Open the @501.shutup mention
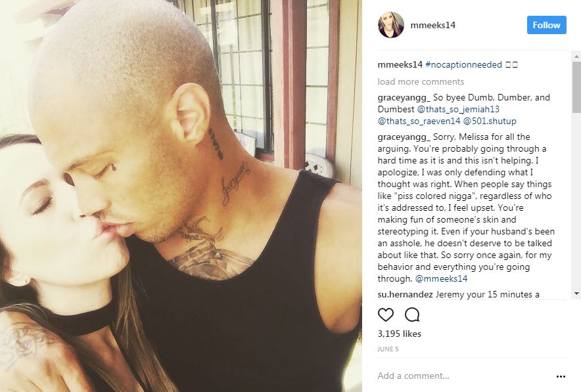The height and width of the screenshot is (392, 581). 490,121
